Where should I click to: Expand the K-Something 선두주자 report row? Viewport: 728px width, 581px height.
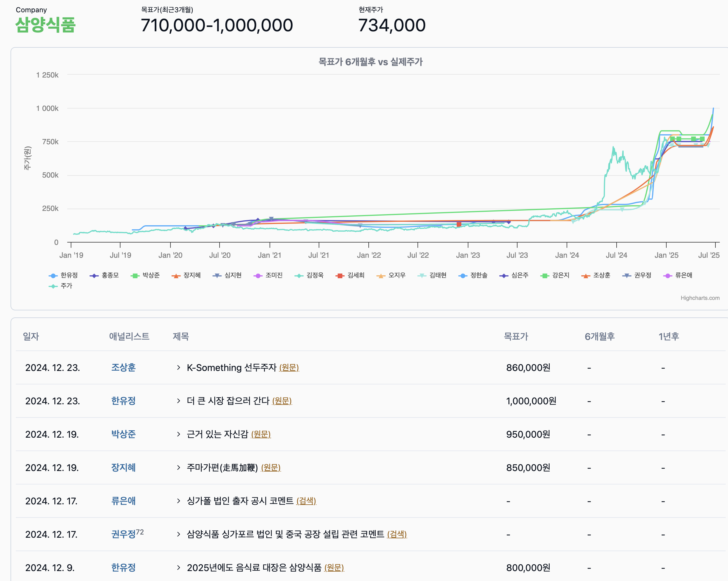tap(179, 367)
